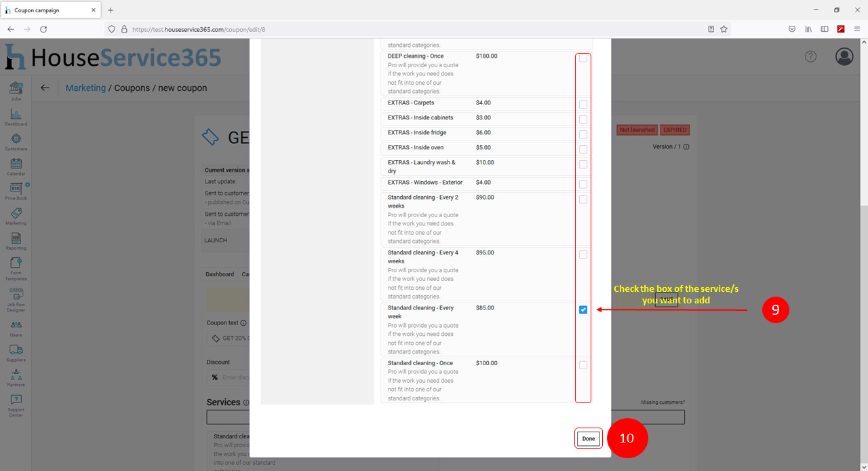Open the browser hamburger menu
The height and width of the screenshot is (471, 868).
[x=857, y=29]
